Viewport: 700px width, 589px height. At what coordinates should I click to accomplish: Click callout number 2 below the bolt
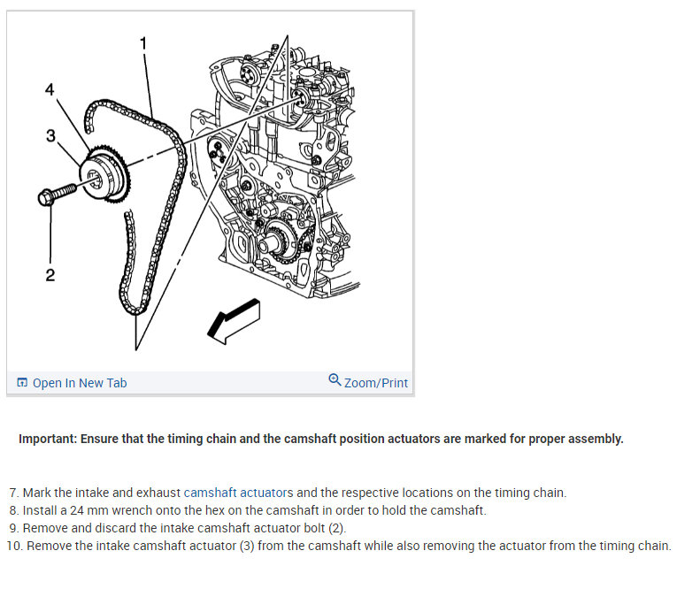tap(50, 275)
